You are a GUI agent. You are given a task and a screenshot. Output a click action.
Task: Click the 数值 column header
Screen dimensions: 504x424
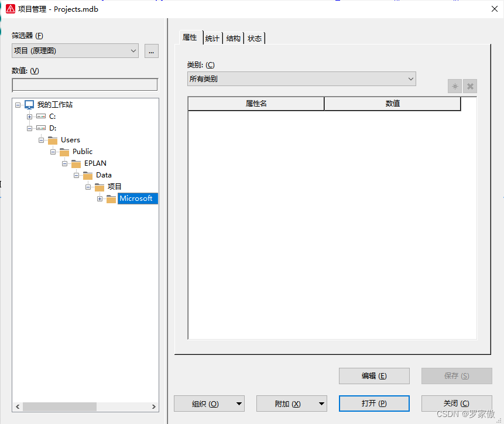[392, 104]
